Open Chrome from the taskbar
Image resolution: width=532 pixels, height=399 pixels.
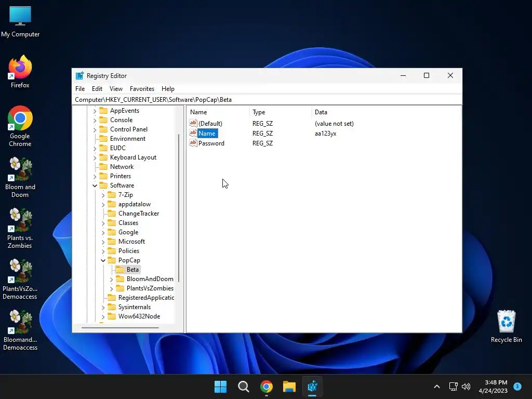click(x=267, y=387)
